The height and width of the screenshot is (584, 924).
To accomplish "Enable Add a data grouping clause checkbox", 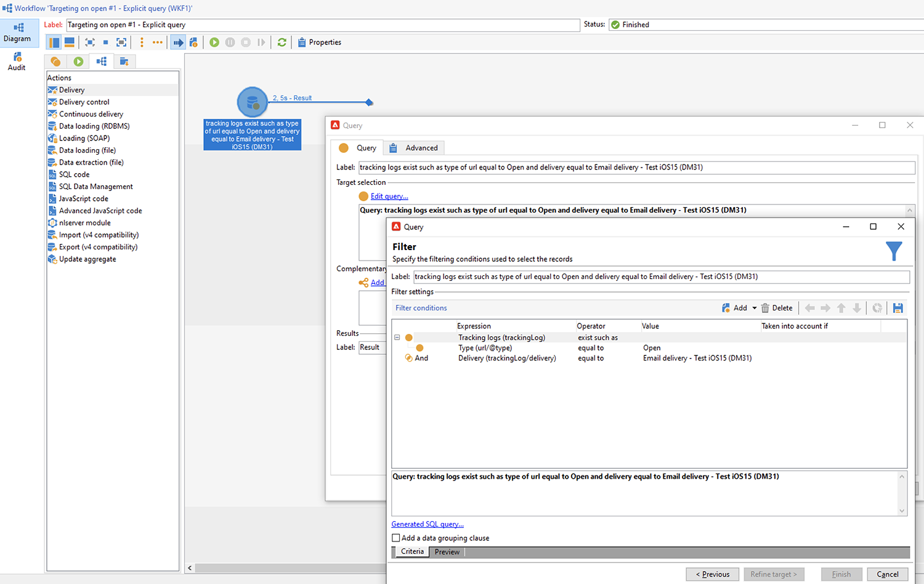I will click(396, 538).
